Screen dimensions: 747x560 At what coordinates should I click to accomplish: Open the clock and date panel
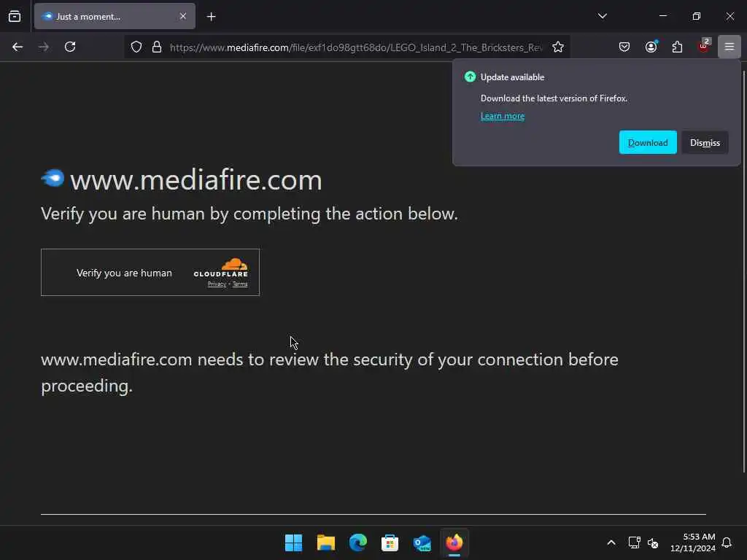[693, 542]
